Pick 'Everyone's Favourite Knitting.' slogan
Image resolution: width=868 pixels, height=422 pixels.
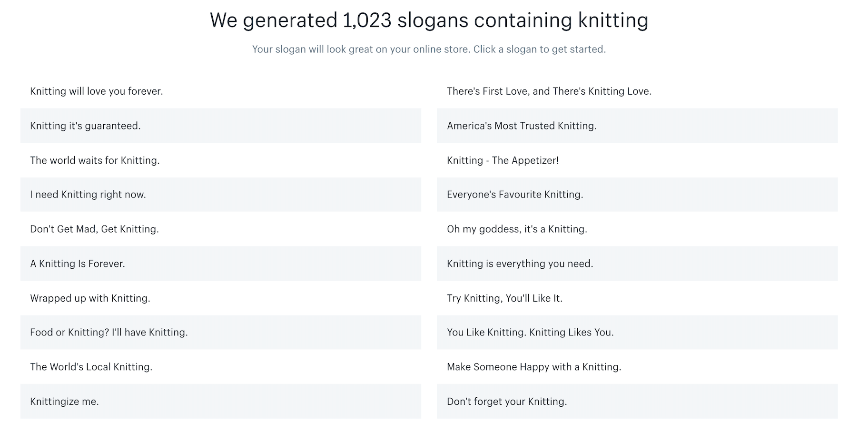(515, 195)
